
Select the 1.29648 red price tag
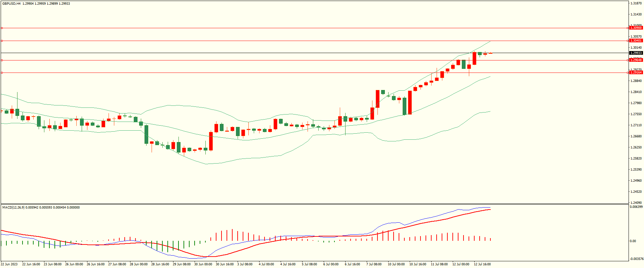tap(636, 60)
